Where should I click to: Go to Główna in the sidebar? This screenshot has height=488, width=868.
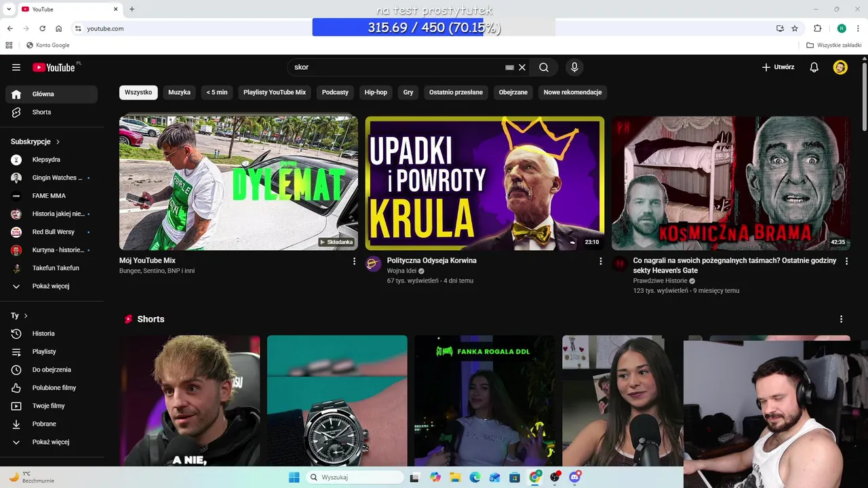pos(52,94)
